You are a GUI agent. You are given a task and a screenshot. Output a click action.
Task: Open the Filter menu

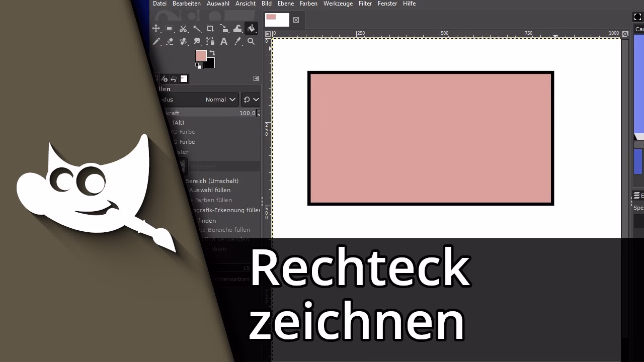365,4
